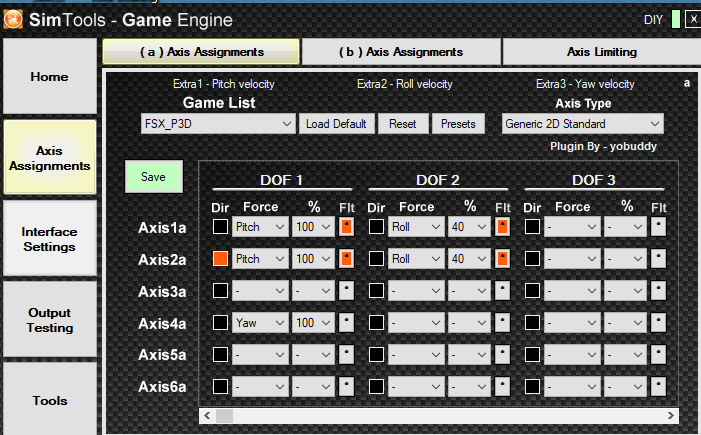701x435 pixels.
Task: Open Axis2a DOF 2 Force dropdown Roll
Action: 416,258
